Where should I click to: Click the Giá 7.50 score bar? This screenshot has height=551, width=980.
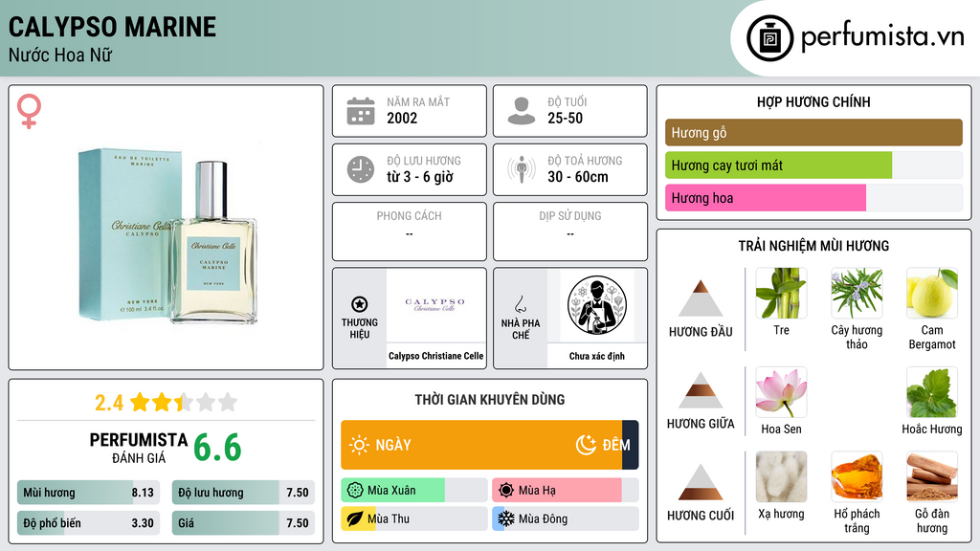click(x=243, y=523)
